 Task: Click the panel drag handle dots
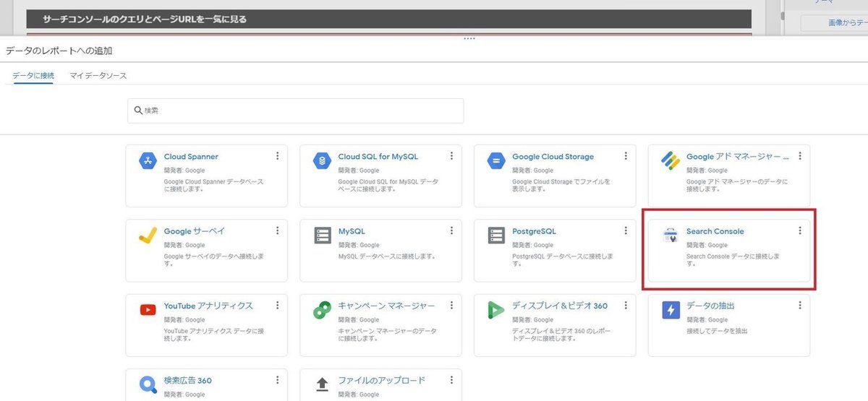coord(469,38)
